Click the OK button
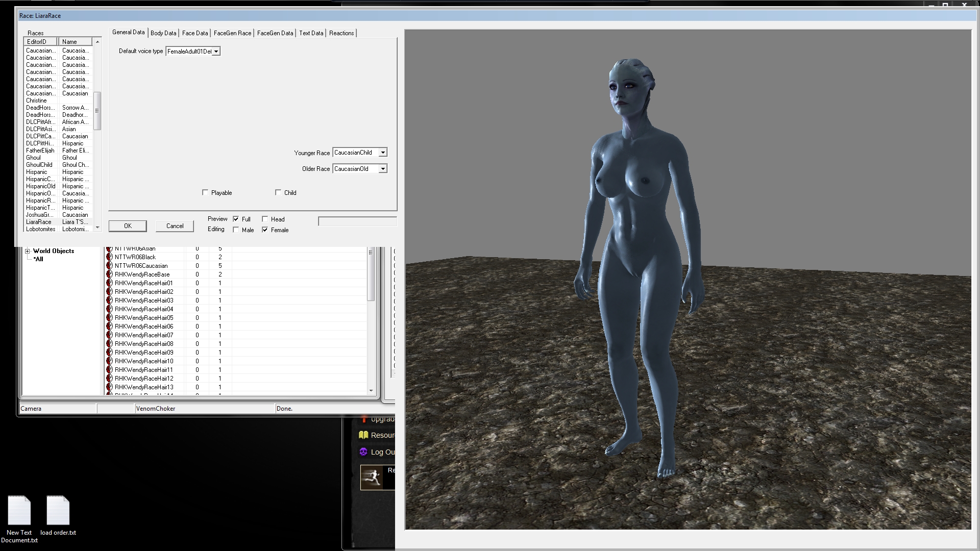This screenshot has width=980, height=551. coord(128,226)
